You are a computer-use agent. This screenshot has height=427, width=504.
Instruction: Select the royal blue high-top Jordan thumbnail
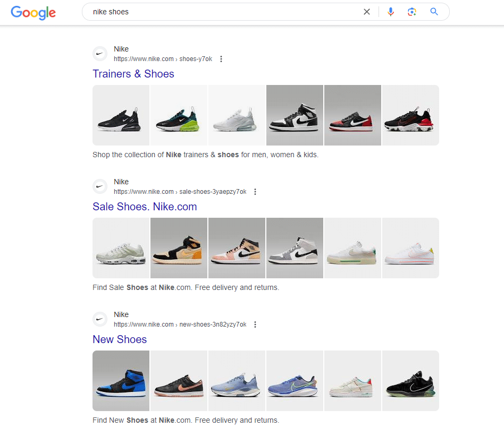click(121, 381)
